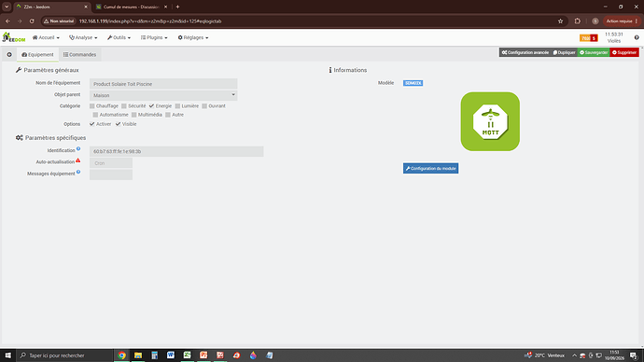Image resolution: width=644 pixels, height=362 pixels.
Task: Click the MQTT equipment image
Action: point(490,121)
